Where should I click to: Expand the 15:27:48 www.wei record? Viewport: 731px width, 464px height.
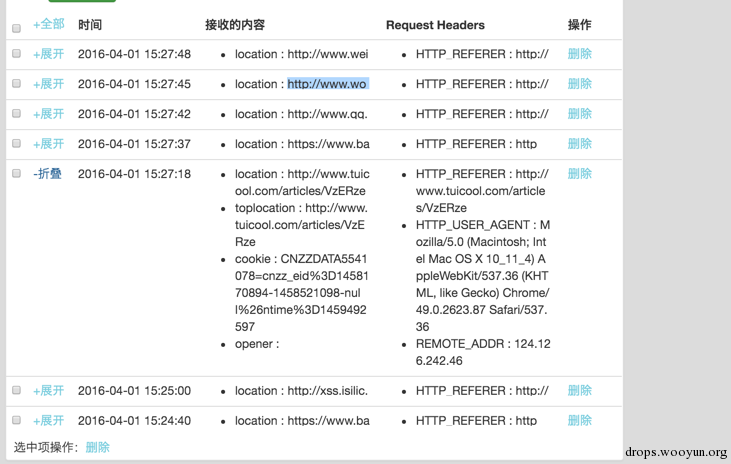point(48,54)
